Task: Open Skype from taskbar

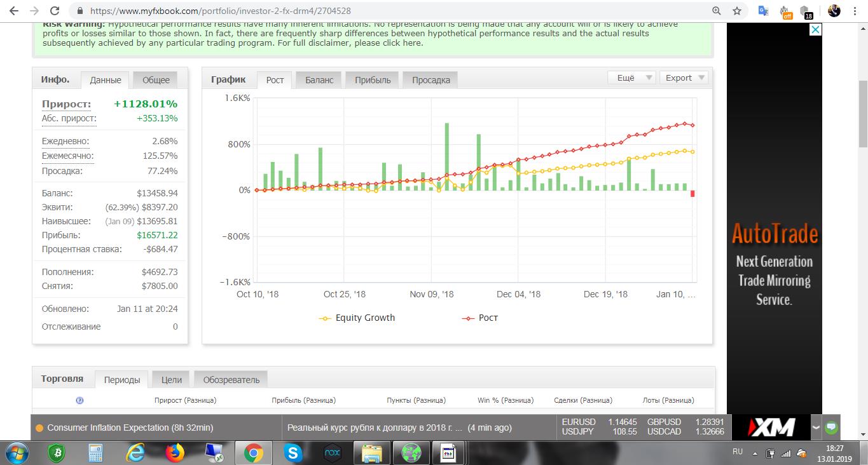Action: [x=293, y=453]
